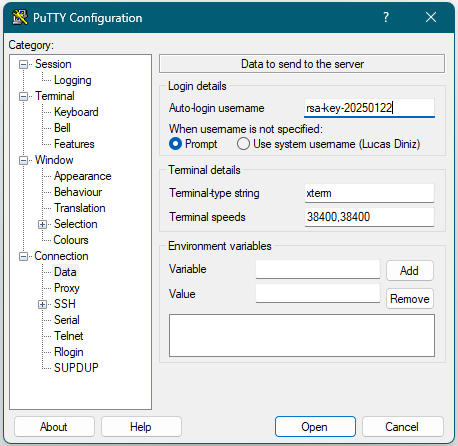The image size is (458, 446).
Task: Select the Appearance category
Action: tap(83, 176)
